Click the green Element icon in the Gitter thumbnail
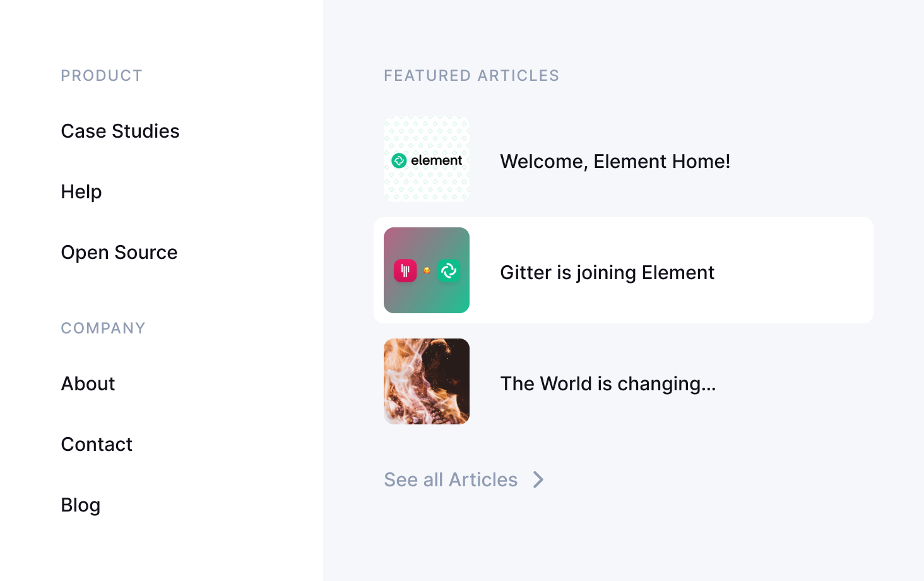The width and height of the screenshot is (924, 581). coord(449,271)
